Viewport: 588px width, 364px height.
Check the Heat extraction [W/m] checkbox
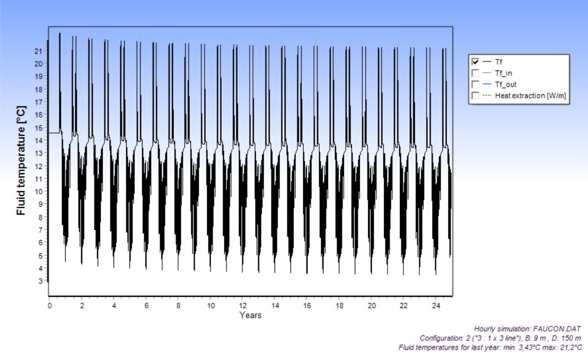(476, 95)
